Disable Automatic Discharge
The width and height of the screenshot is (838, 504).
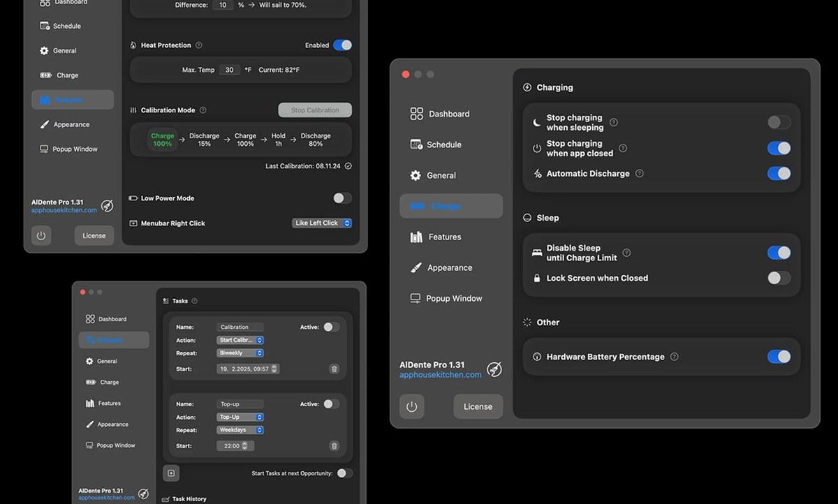(779, 173)
